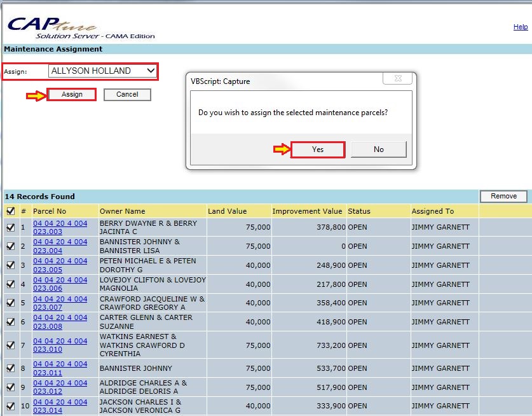
Task: Open the Assign user dropdown
Action: [x=104, y=71]
